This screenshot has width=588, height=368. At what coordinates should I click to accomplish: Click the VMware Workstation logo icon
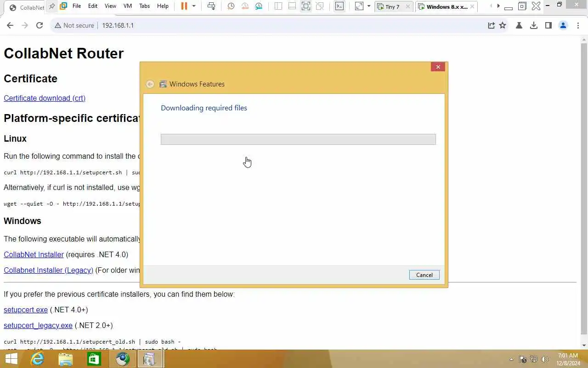63,6
